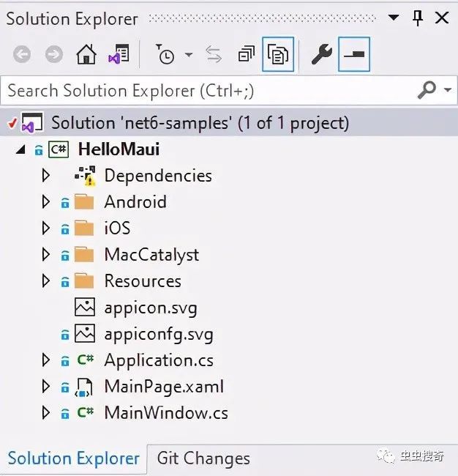
Task: Select the MainPage.xaml file
Action: click(x=164, y=387)
